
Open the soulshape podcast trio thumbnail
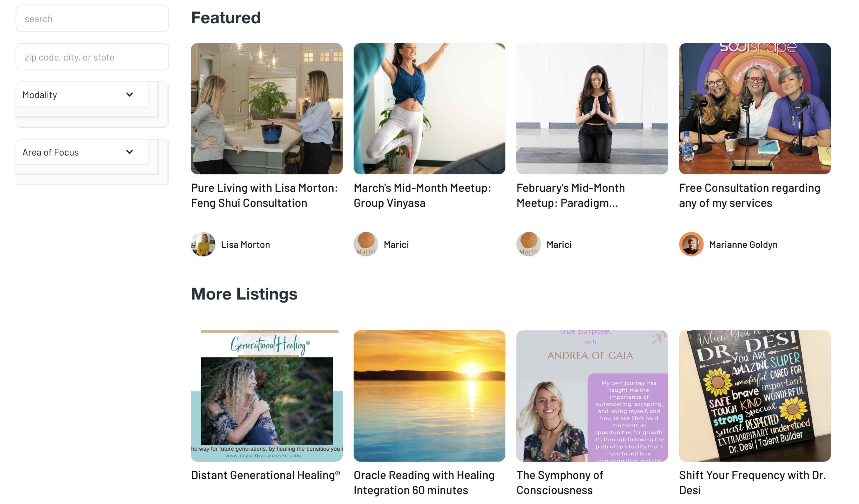pyautogui.click(x=755, y=109)
